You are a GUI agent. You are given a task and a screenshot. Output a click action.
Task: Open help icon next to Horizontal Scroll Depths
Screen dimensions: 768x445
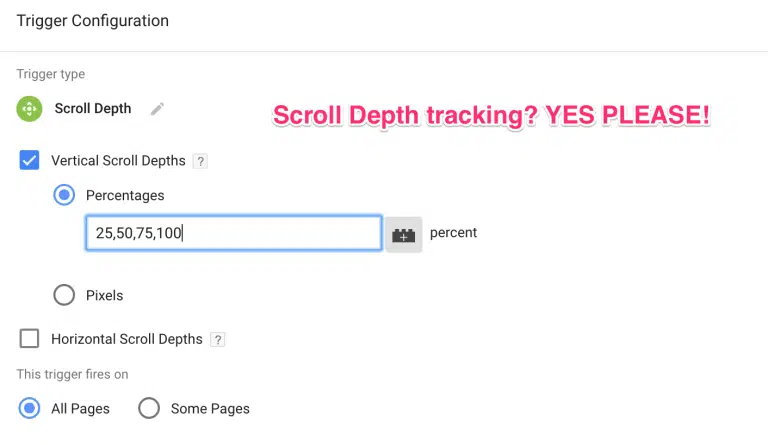click(218, 340)
